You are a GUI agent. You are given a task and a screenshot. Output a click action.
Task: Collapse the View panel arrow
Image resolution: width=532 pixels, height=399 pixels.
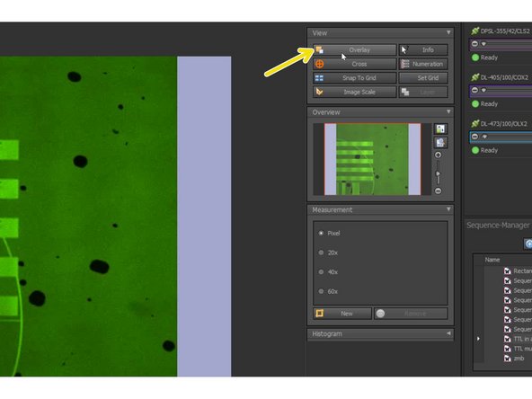448,32
